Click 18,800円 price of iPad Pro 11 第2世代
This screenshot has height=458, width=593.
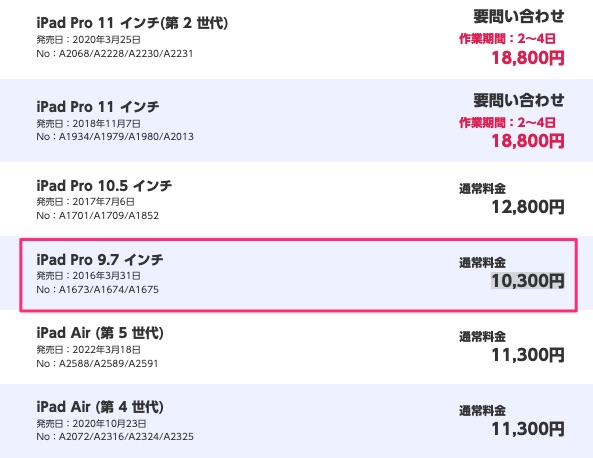pyautogui.click(x=528, y=58)
